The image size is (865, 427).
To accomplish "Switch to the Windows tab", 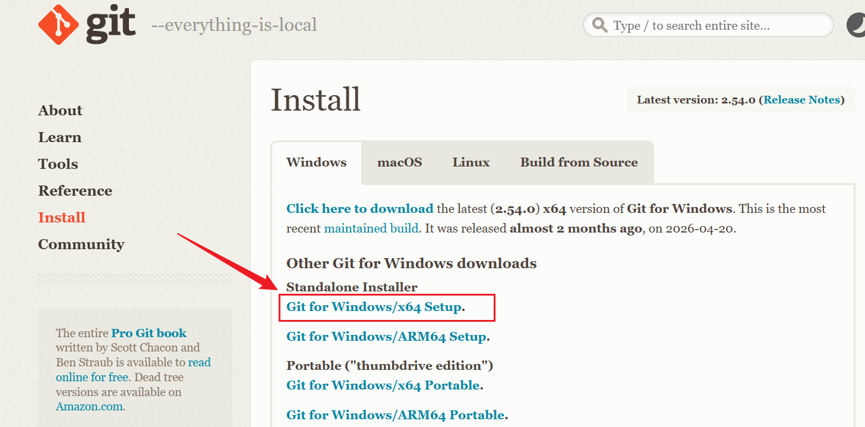I will pyautogui.click(x=317, y=162).
